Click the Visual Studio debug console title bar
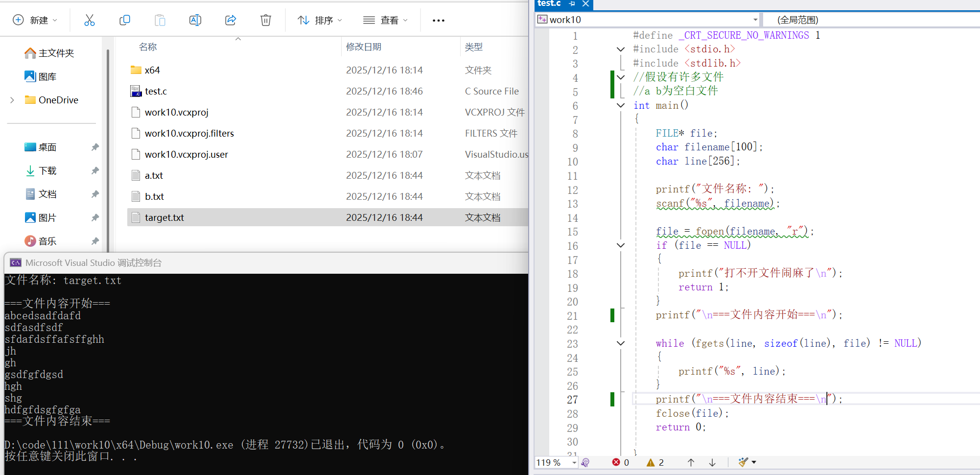980x475 pixels. 266,263
